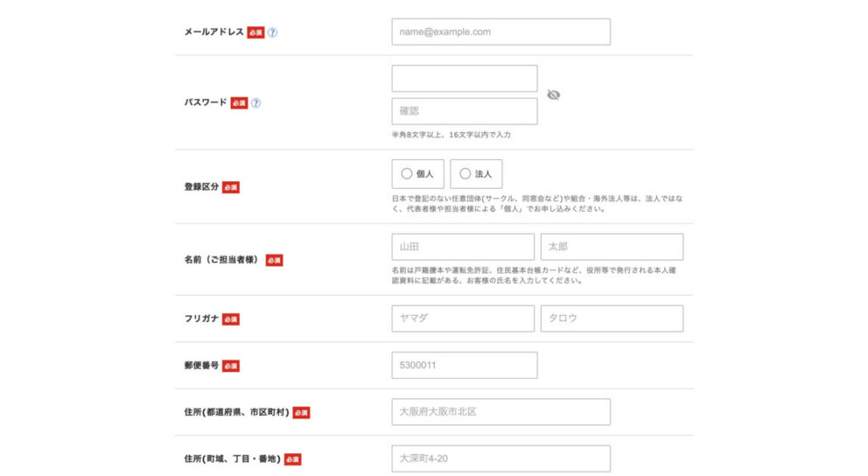Focus the address field showing 大阪府大阪市北区

point(500,412)
